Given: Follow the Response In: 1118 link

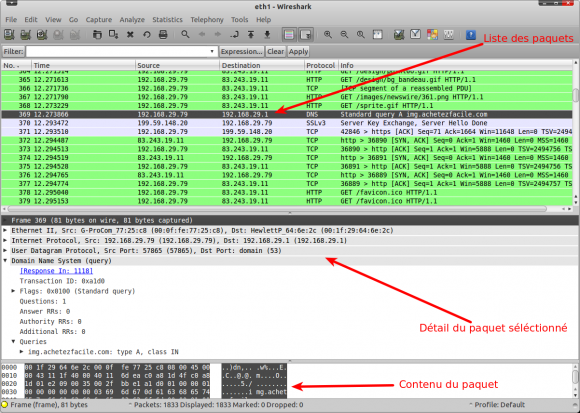Looking at the screenshot, I should point(56,271).
